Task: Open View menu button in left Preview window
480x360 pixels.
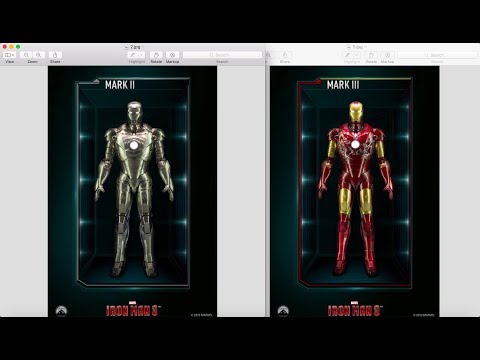Action: 9,55
